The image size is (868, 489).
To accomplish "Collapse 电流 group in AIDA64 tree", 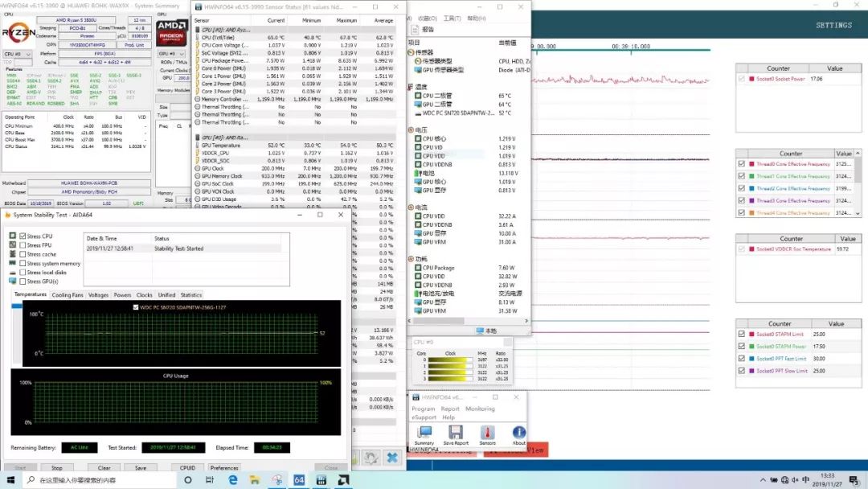I will [411, 208].
